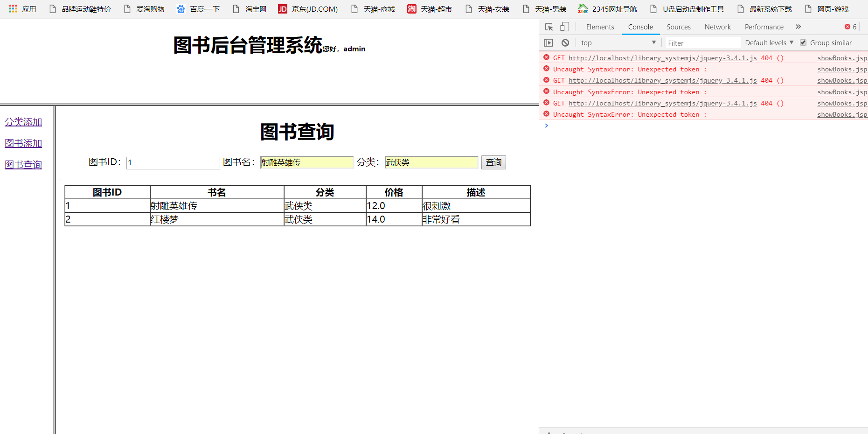Click the 查询 search button
Image resolution: width=868 pixels, height=434 pixels.
[493, 162]
